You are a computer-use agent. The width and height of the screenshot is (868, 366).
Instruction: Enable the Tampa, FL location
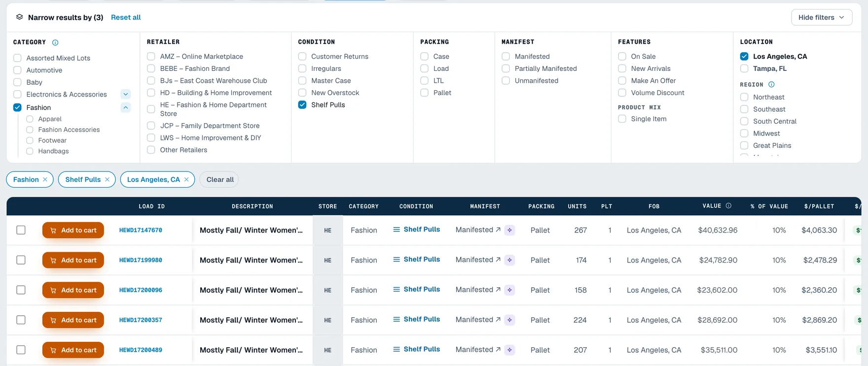(x=744, y=68)
